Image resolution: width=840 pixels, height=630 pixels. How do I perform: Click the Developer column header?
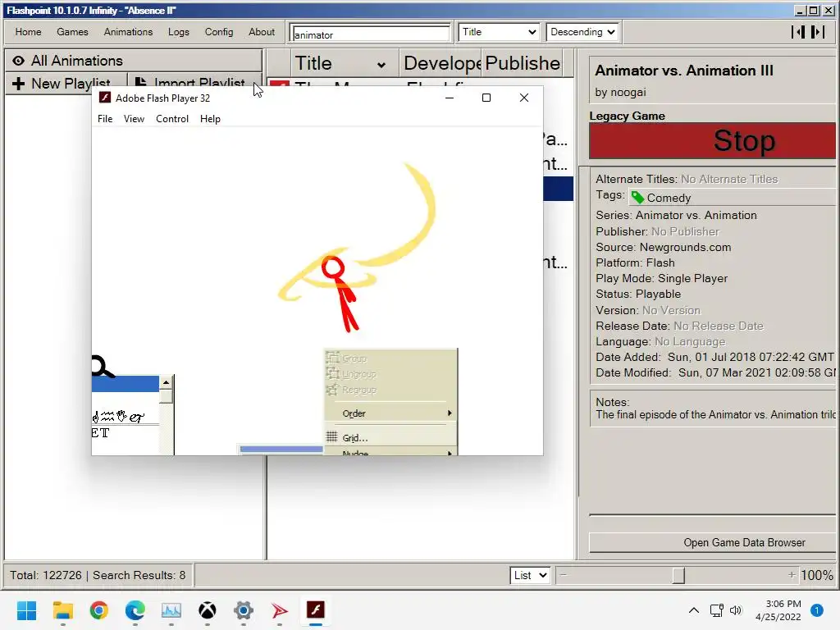coord(441,63)
